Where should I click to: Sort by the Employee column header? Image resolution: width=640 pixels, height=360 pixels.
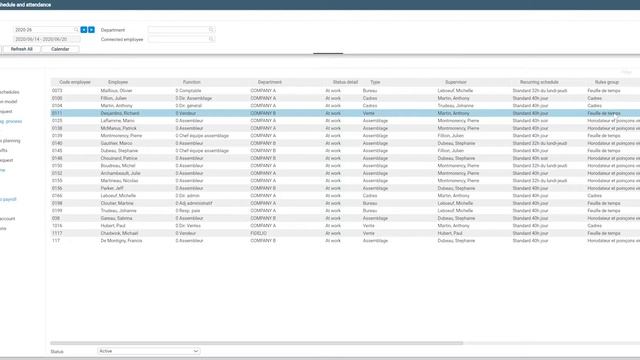pyautogui.click(x=118, y=82)
